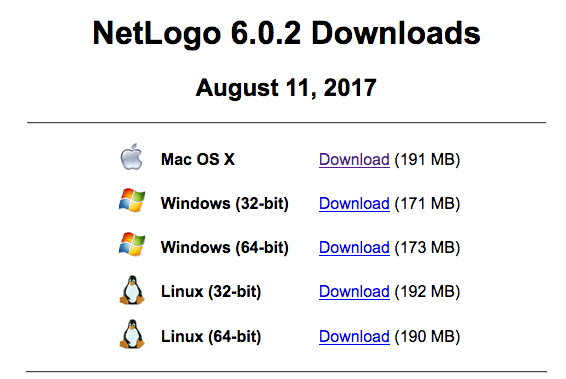Select the Windows (64-bit) label text
The height and width of the screenshot is (379, 566).
click(x=225, y=248)
